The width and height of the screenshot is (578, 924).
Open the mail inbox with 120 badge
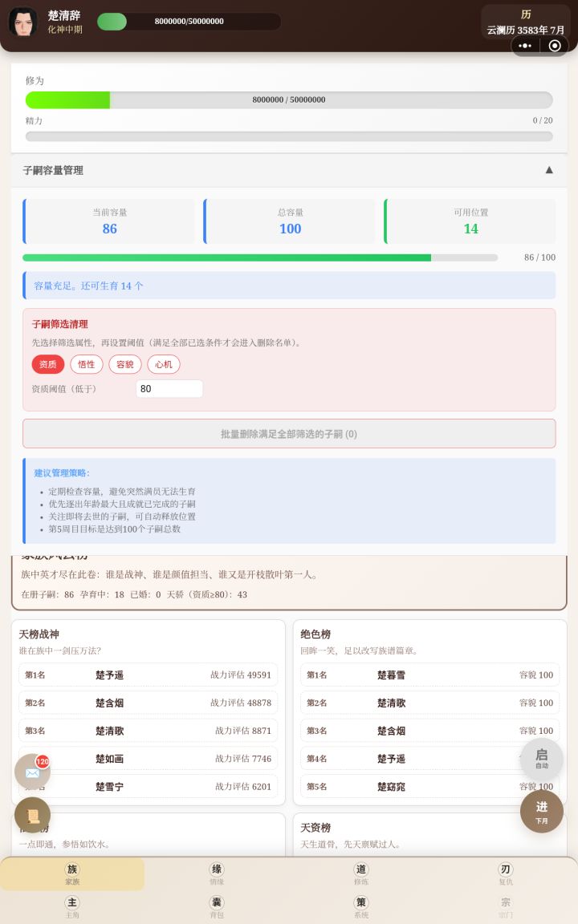click(x=32, y=772)
